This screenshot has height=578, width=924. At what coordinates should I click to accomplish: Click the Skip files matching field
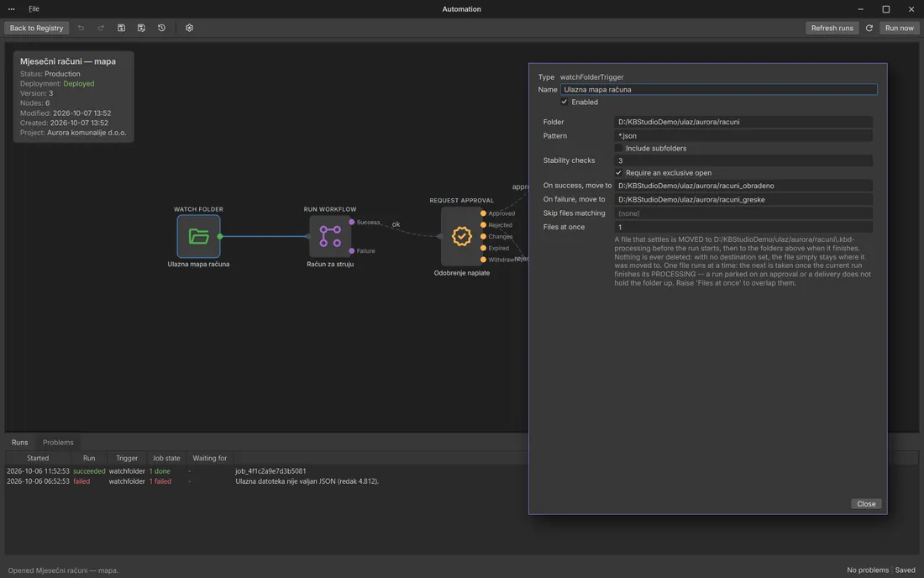tap(743, 213)
